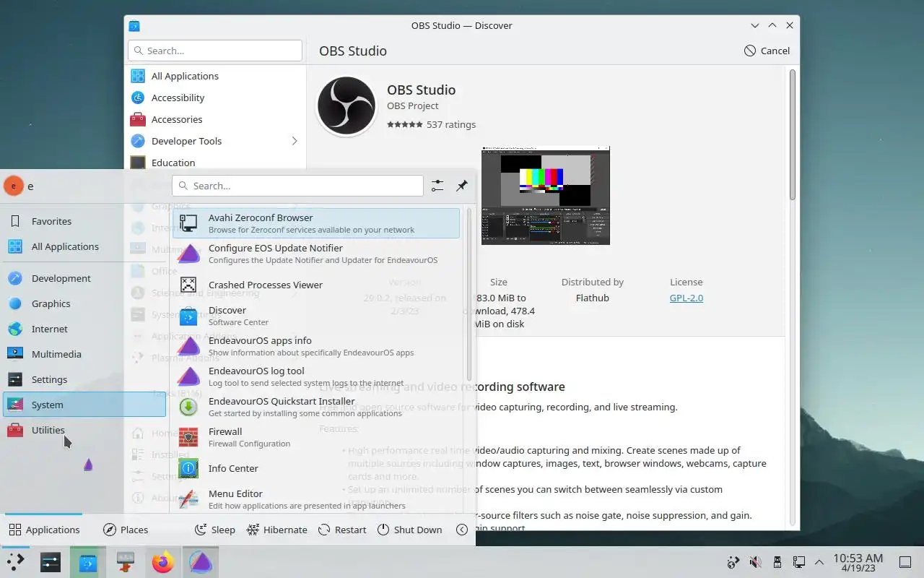Cancel the OBS Studio installation
924x578 pixels.
tap(767, 51)
